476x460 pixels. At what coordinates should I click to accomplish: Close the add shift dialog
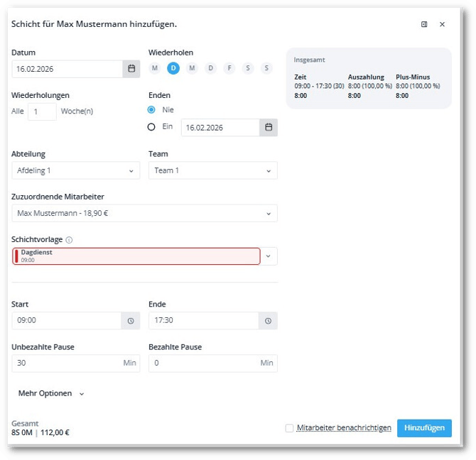(x=442, y=24)
